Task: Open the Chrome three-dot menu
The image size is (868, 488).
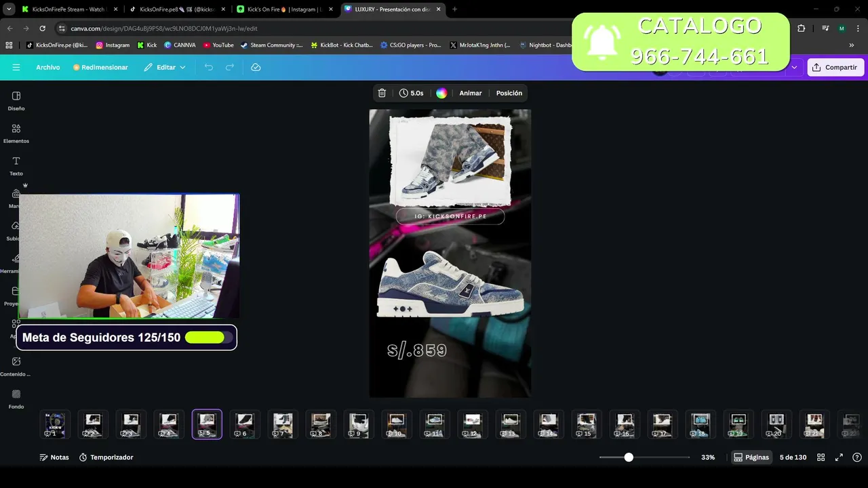Action: pyautogui.click(x=858, y=28)
